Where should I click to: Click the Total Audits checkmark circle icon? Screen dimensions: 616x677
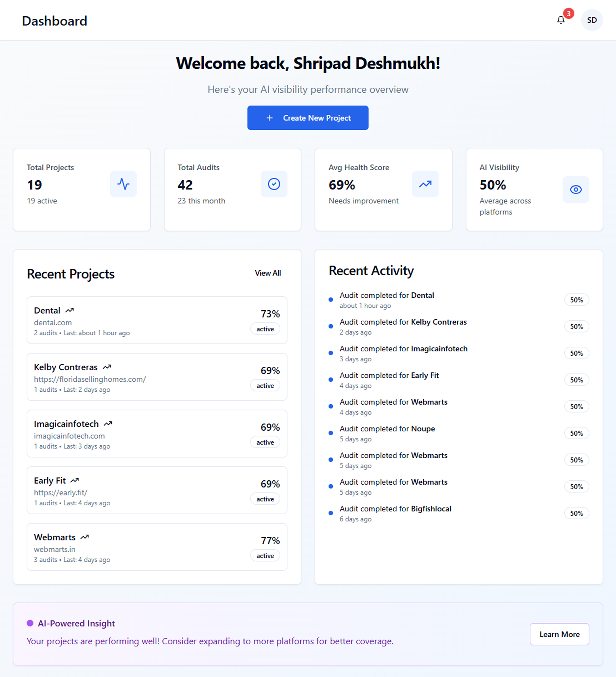[274, 184]
